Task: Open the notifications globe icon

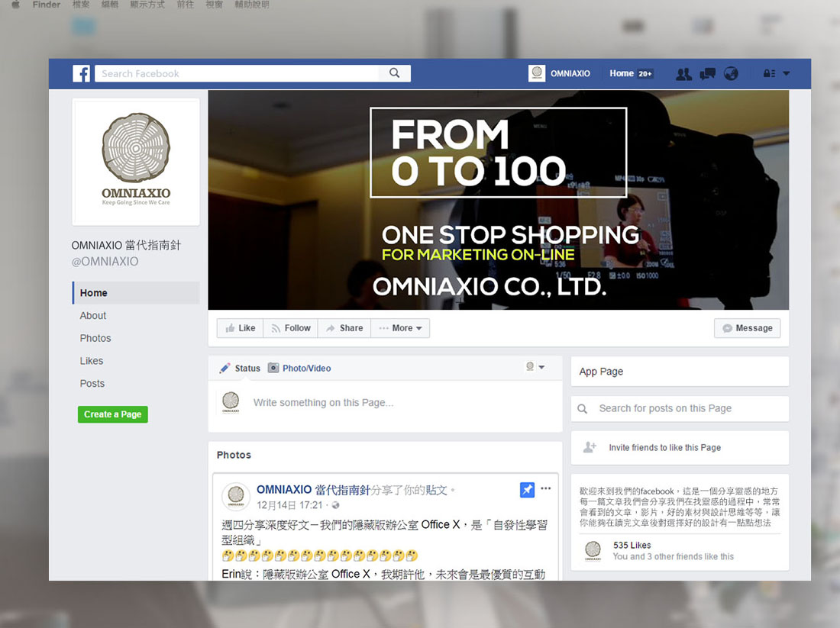Action: click(x=731, y=73)
